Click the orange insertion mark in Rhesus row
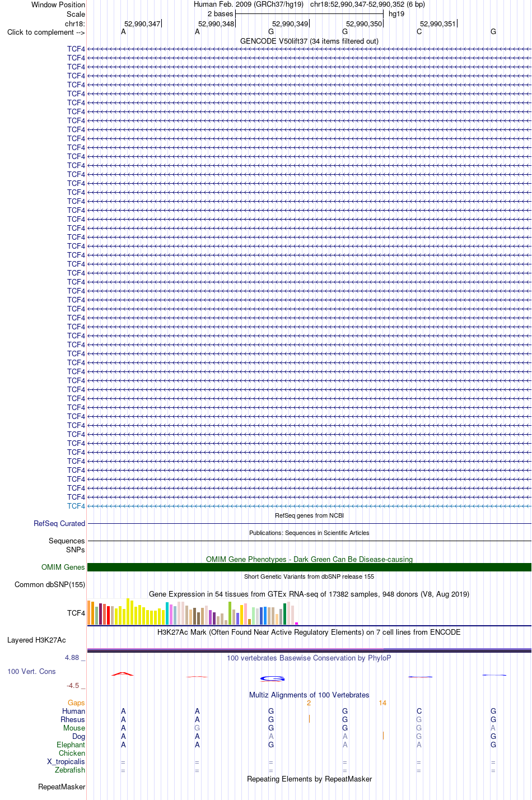Viewport: 532px width, 800px height. point(309,718)
